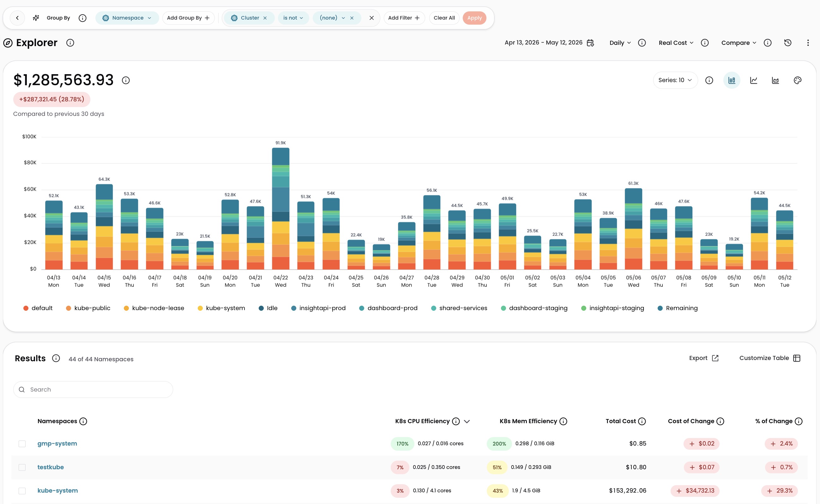820x504 pixels.
Task: Click the namespaces Search field
Action: (x=93, y=390)
